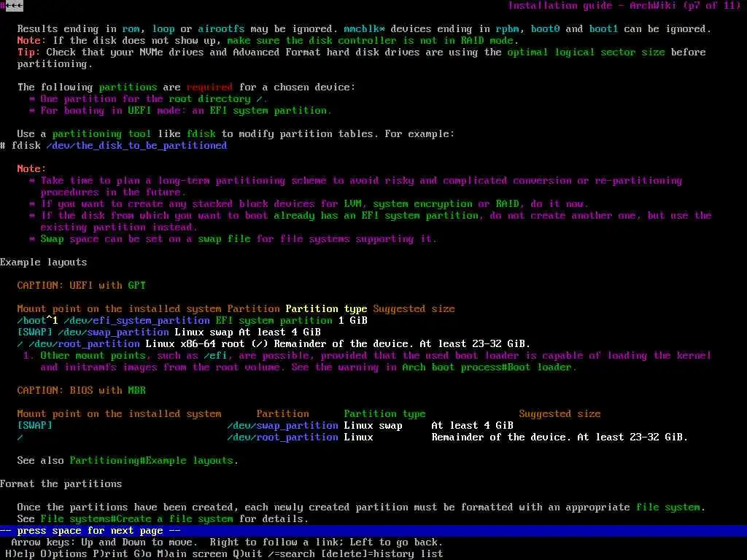This screenshot has width=747, height=560.
Task: Click '/dev/efi_system_partition' in the UEFI table
Action: [136, 321]
